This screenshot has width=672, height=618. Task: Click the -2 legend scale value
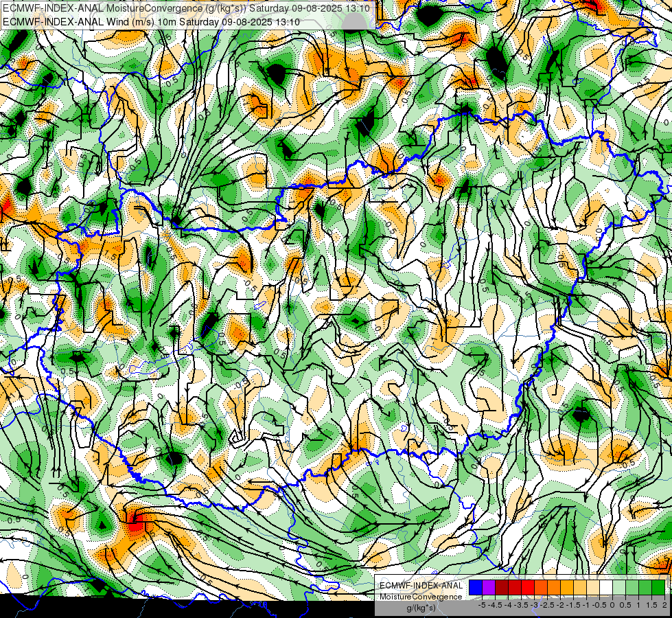[x=561, y=605]
